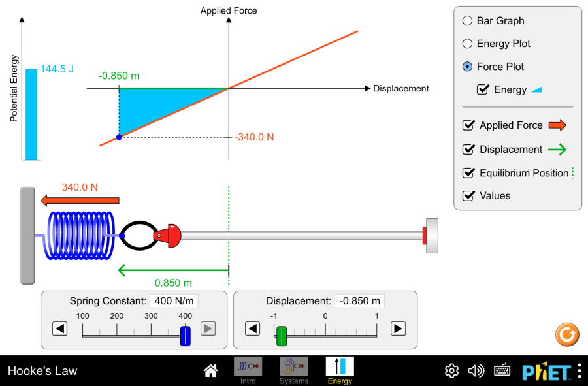Viewport: 588px width, 386px height.
Task: Open keyboard shortcuts help icon
Action: [502, 370]
